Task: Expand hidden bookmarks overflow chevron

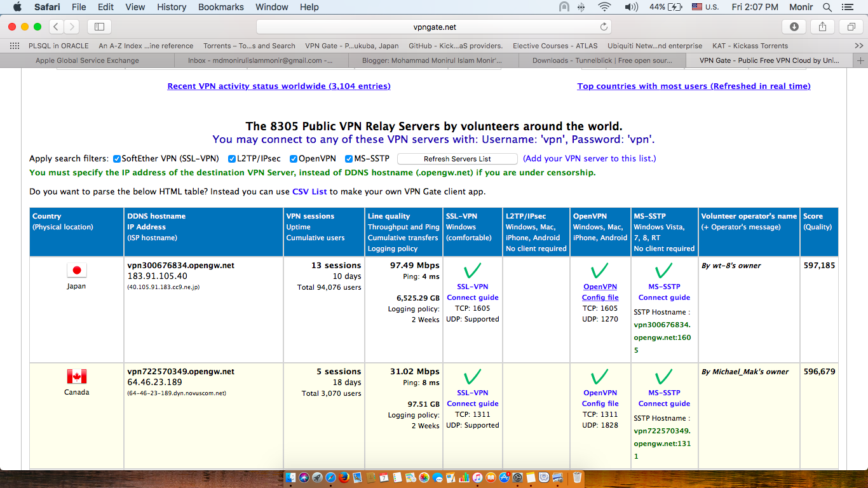Action: tap(859, 46)
